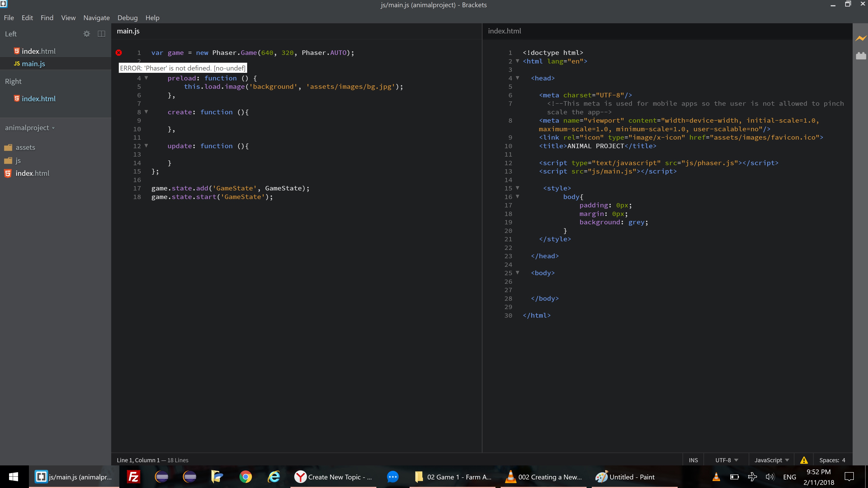Collapse the preload function fold on line 4
The width and height of the screenshot is (868, 488).
[146, 78]
